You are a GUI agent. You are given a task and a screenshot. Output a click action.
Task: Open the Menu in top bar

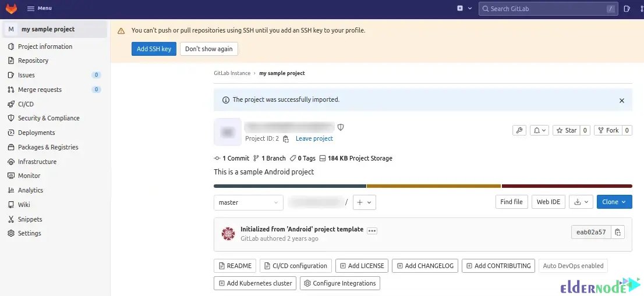pyautogui.click(x=40, y=8)
